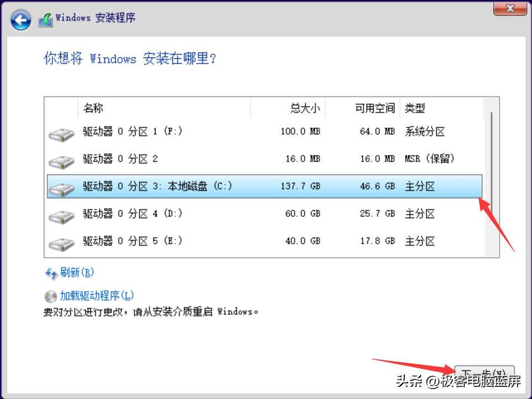Image resolution: width=532 pixels, height=399 pixels.
Task: Click the 25.7 GB free space cell
Action: (x=377, y=214)
